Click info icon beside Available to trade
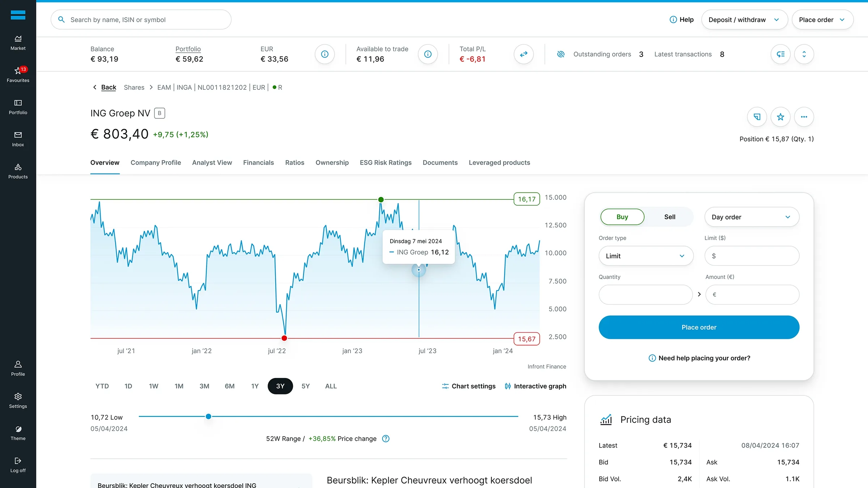Screen dimensions: 868x488 [428, 54]
